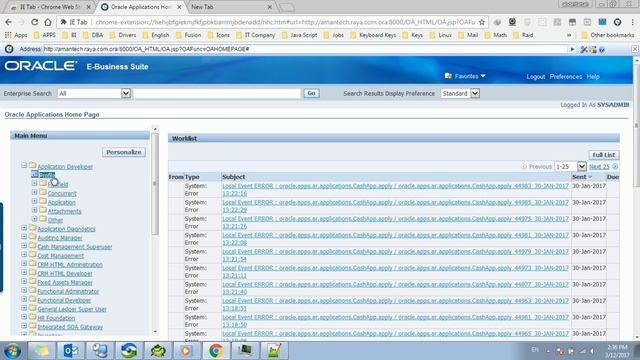The height and width of the screenshot is (360, 640).
Task: Click the Windows Start orb
Action: [x=12, y=351]
